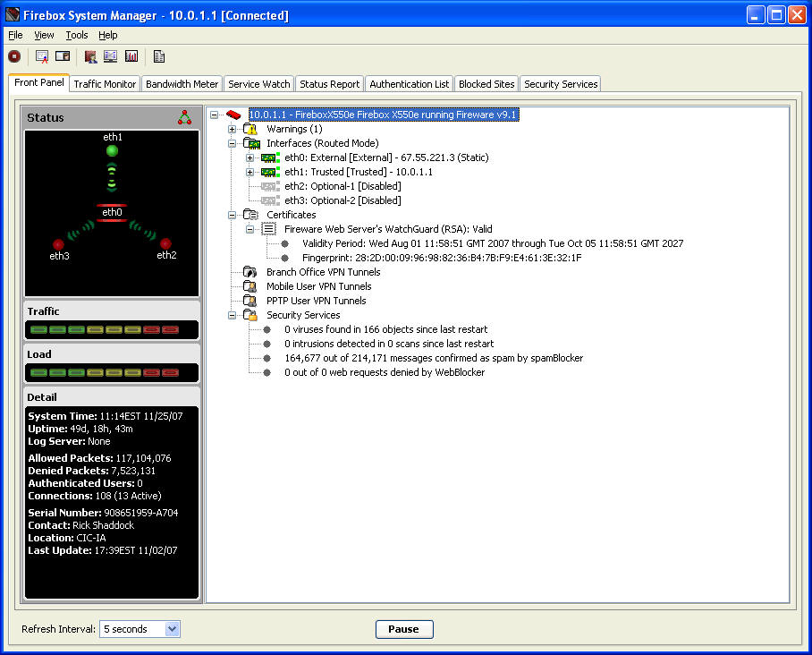Collapse the Interfaces (Routed Mode) node
812x655 pixels.
pos(232,143)
